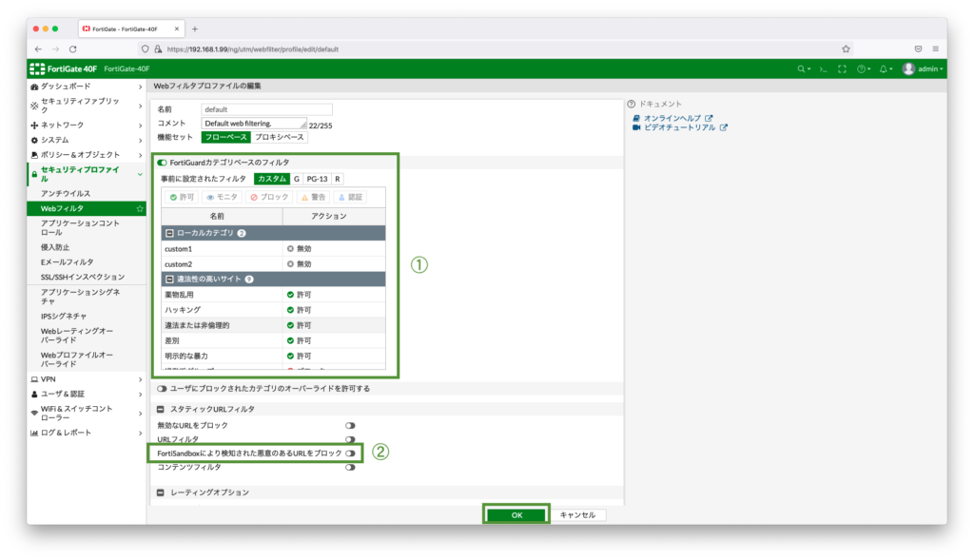Viewport: 974px width, 560px height.
Task: Expand ユーザ＆認証 menu
Action: 141,395
